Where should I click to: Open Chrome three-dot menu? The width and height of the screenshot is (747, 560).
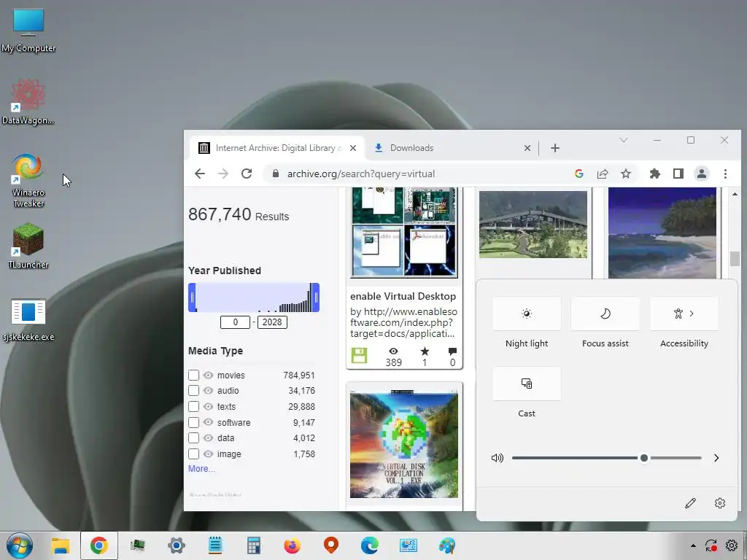[725, 174]
